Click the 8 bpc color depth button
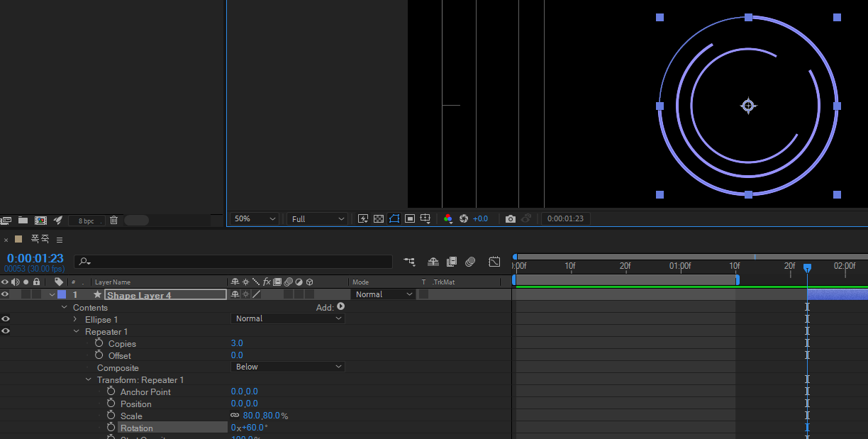Screen dimensions: 868x439 (86, 221)
